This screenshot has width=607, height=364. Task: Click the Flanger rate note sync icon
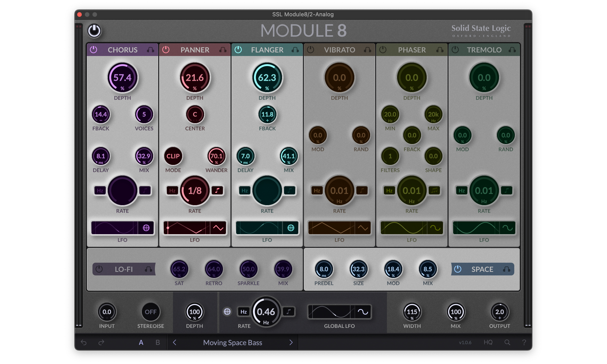[x=290, y=190]
